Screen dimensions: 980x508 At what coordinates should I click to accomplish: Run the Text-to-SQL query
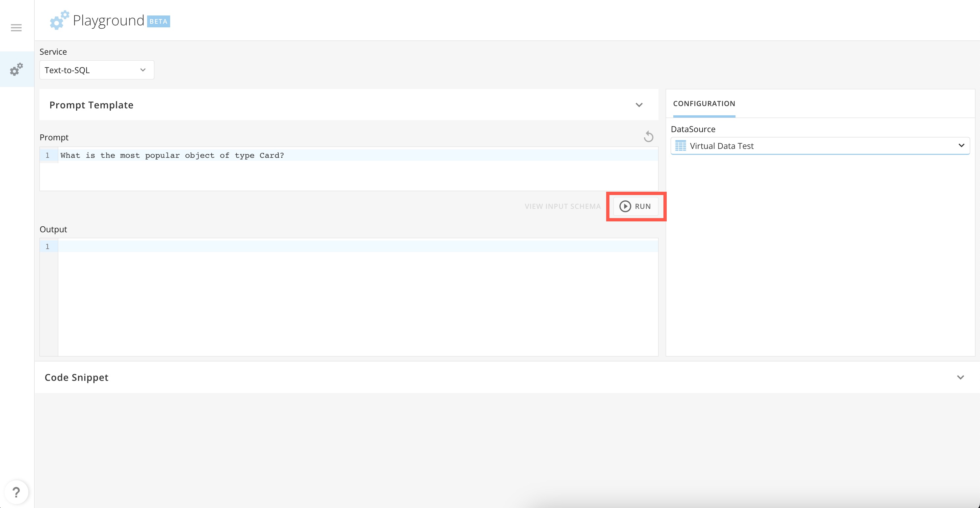click(636, 206)
